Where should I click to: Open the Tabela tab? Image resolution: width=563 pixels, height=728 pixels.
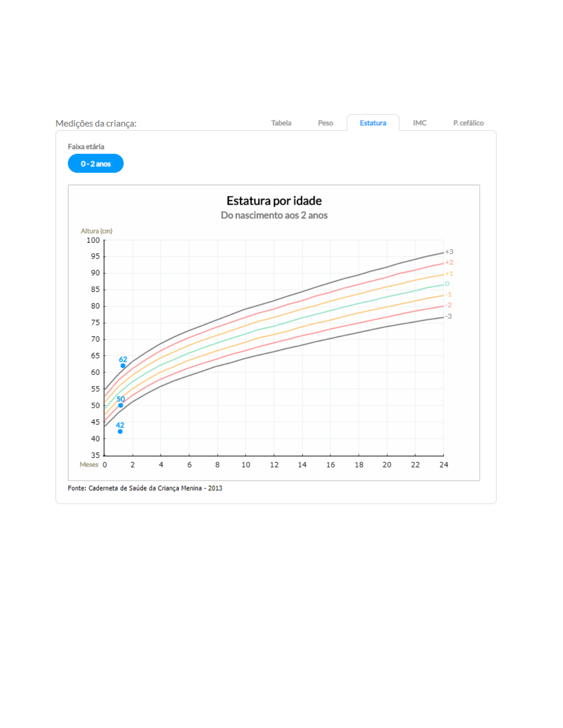pyautogui.click(x=281, y=123)
